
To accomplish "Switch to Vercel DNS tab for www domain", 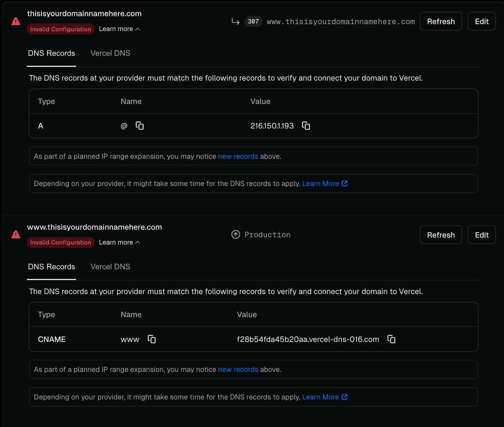I will pyautogui.click(x=110, y=267).
